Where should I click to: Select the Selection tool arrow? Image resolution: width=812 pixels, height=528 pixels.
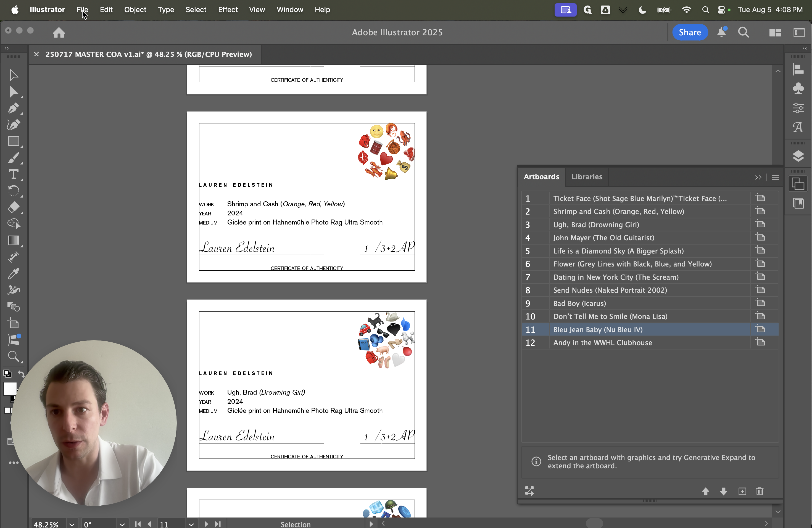13,75
